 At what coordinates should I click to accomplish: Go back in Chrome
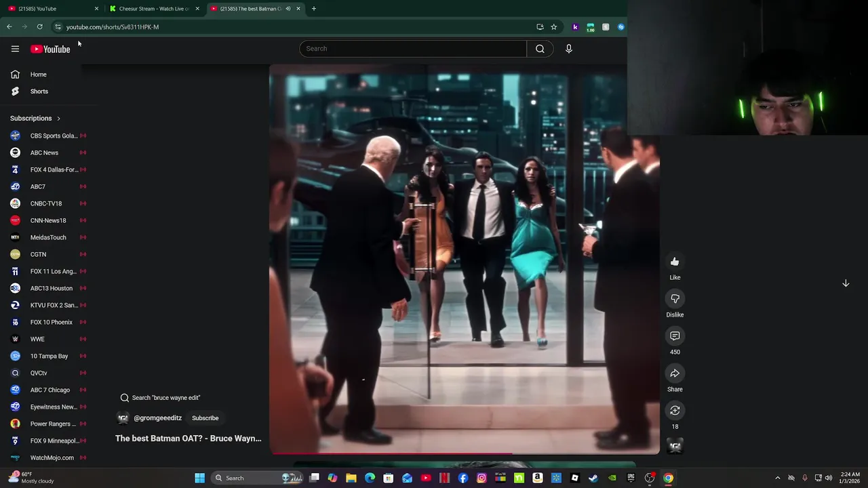[x=9, y=27]
